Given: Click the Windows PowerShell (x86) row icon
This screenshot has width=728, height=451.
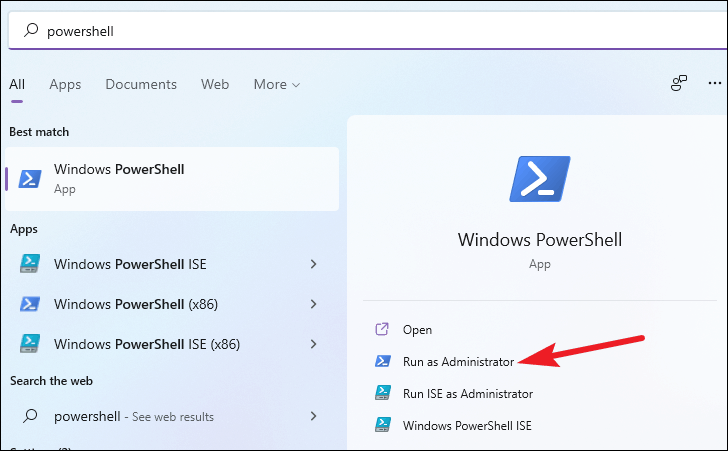Looking at the screenshot, I should coord(30,304).
